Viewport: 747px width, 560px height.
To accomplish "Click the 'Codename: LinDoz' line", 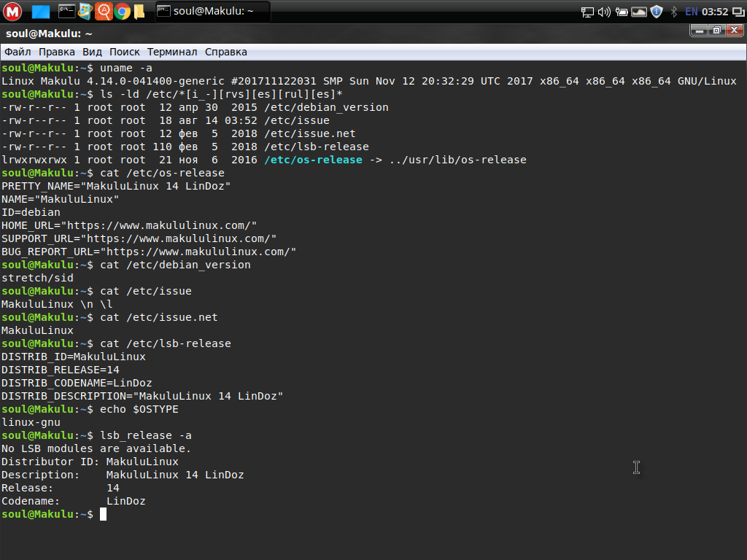I will tap(74, 501).
